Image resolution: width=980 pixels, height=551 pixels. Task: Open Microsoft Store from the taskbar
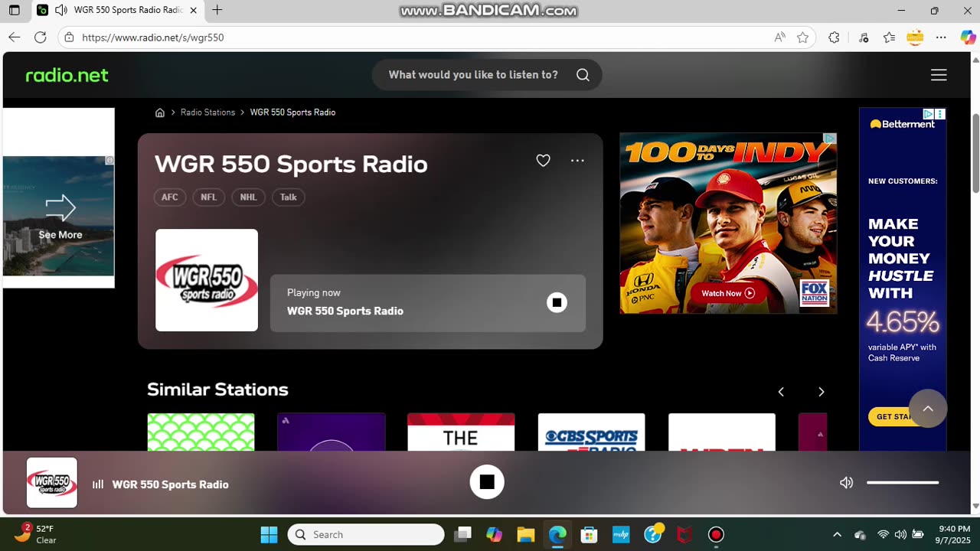[x=589, y=534]
